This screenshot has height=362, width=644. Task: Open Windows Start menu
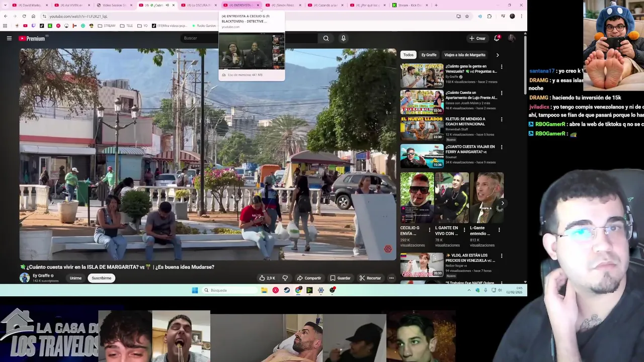point(195,290)
